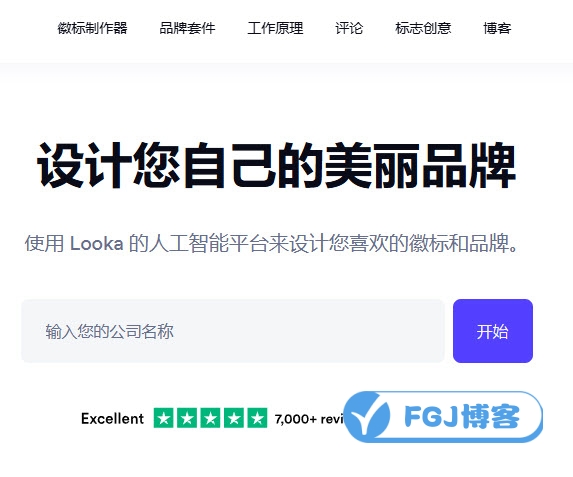The height and width of the screenshot is (477, 573).
Task: Click the purple 开始 button
Action: [x=493, y=331]
